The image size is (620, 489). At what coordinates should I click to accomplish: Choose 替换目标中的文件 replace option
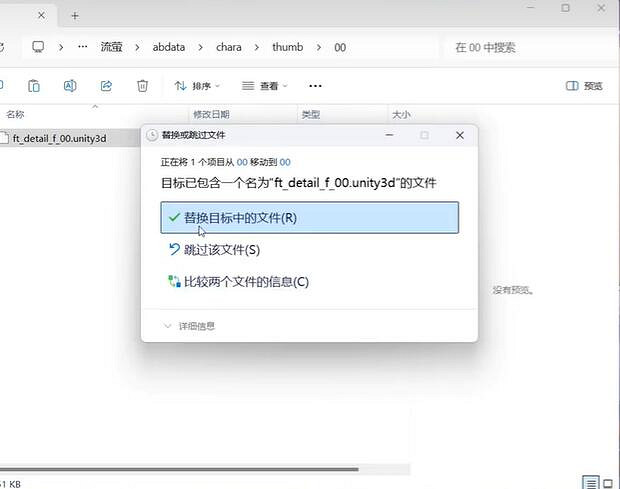(309, 217)
